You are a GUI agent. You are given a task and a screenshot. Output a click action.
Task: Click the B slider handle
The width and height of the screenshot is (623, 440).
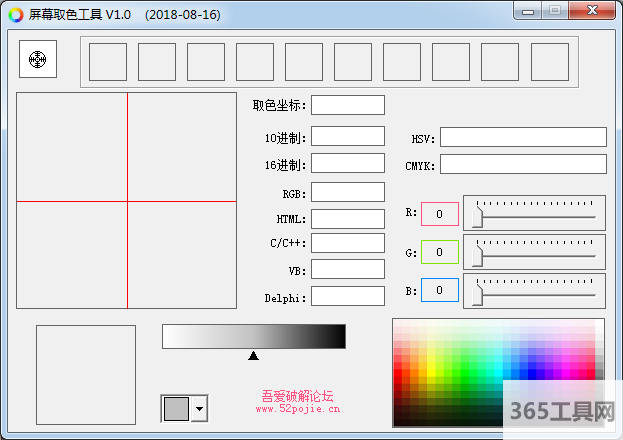tap(479, 291)
